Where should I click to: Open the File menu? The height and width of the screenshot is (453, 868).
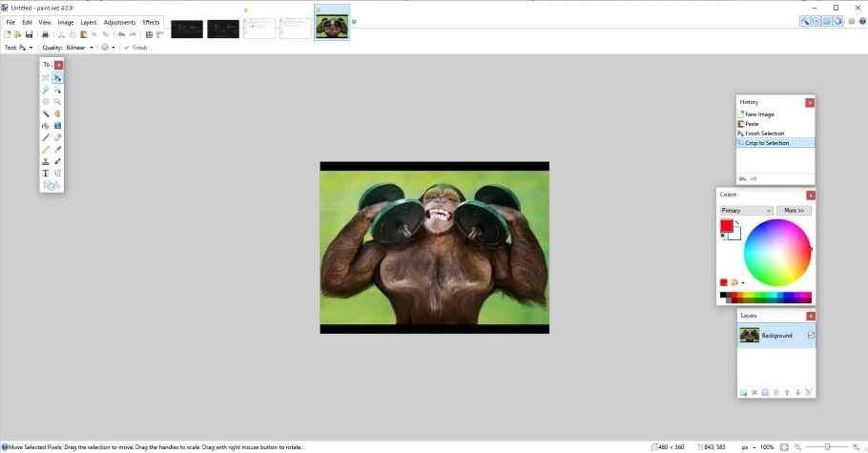10,22
